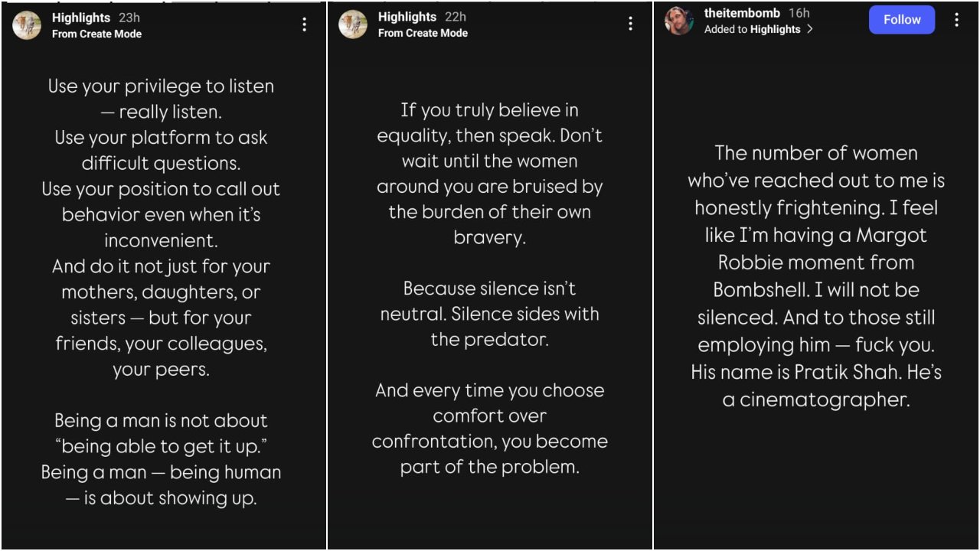Tap the Highlights title next to 23h
The height and width of the screenshot is (551, 980).
pyautogui.click(x=81, y=18)
